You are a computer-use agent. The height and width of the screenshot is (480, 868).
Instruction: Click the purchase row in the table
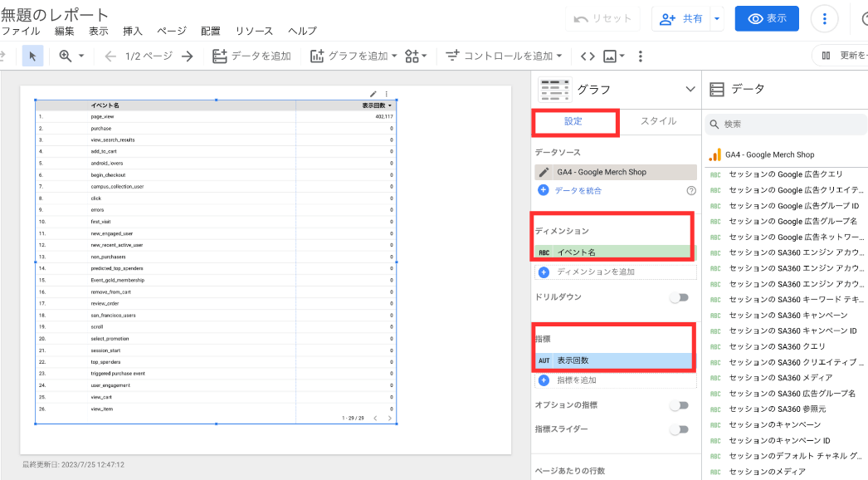point(216,128)
